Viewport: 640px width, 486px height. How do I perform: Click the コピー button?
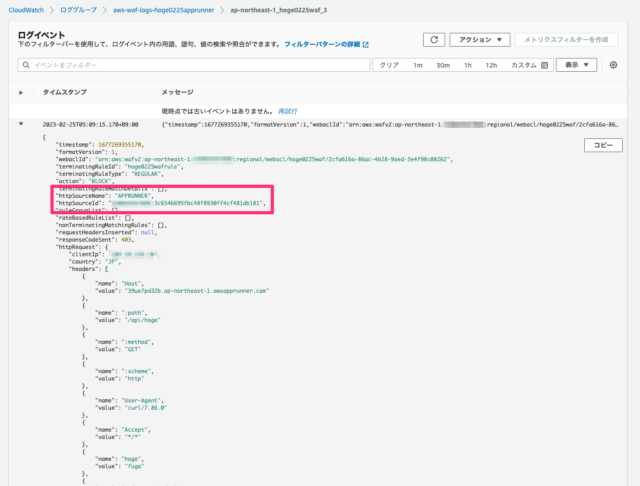coord(603,145)
